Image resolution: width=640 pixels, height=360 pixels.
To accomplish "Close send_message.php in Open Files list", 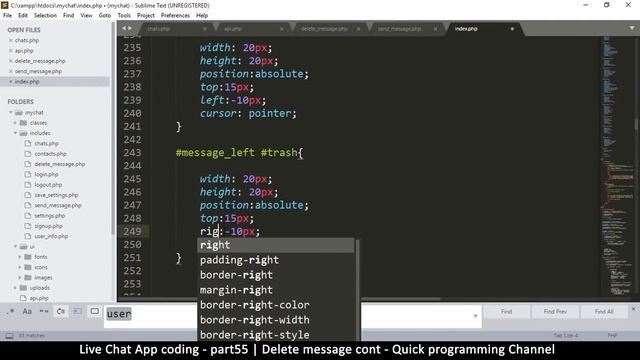I will (x=11, y=71).
